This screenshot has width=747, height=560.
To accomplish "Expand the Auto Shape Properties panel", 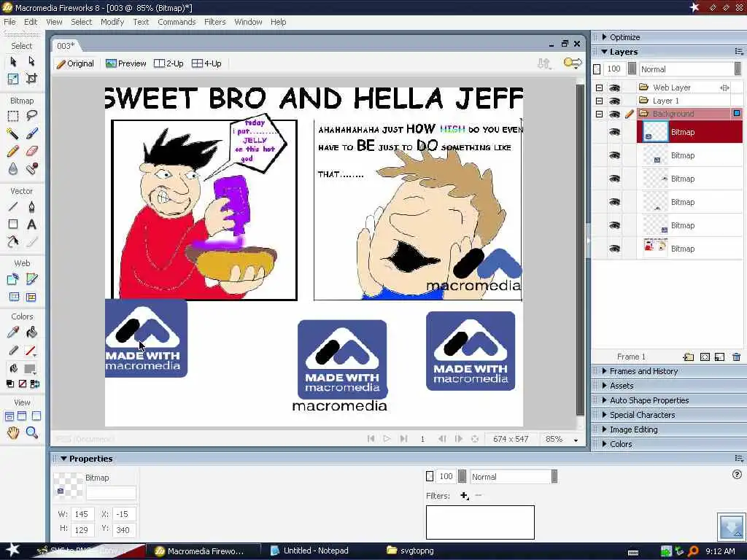I will coord(604,400).
